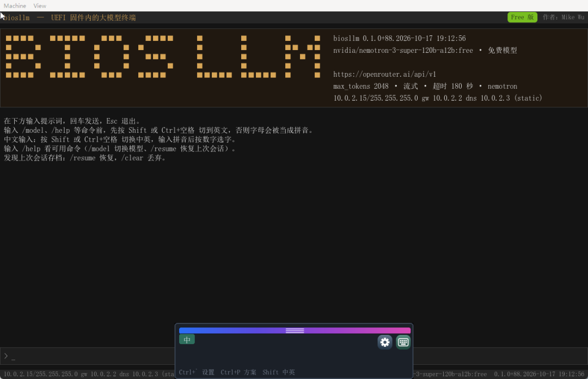The image size is (588, 379).
Task: Click the BIOSLLM block-letter logo
Action: click(163, 57)
